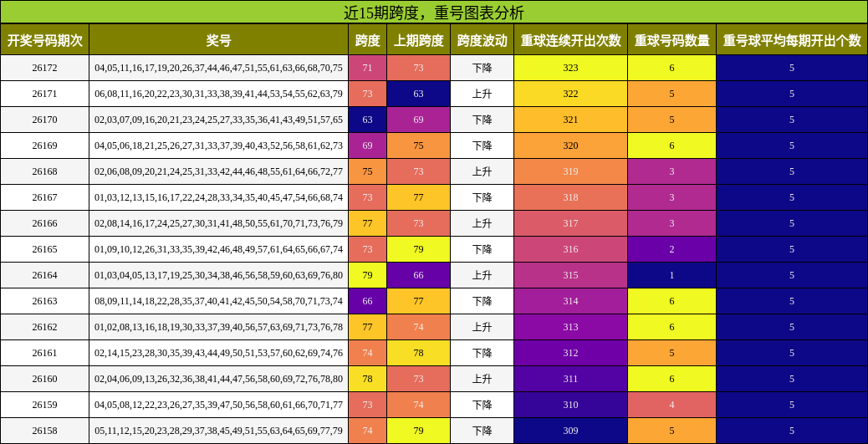Click the 奖号 column header

[218, 40]
